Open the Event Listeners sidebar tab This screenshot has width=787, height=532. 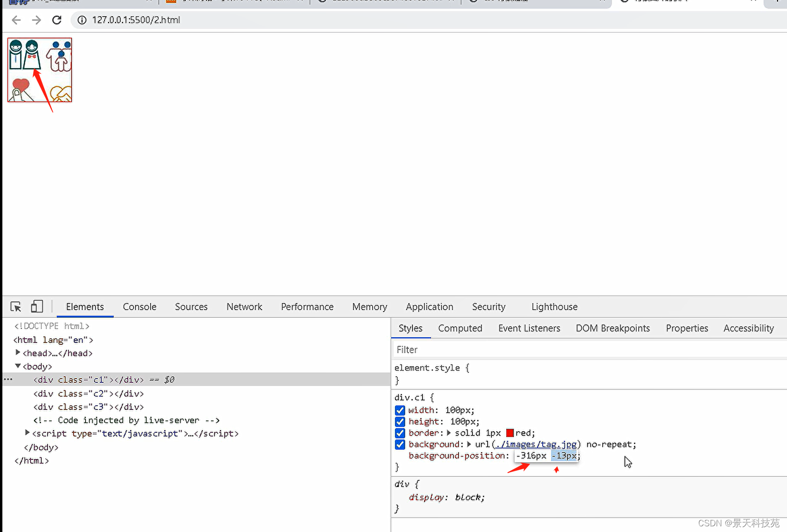pos(529,328)
